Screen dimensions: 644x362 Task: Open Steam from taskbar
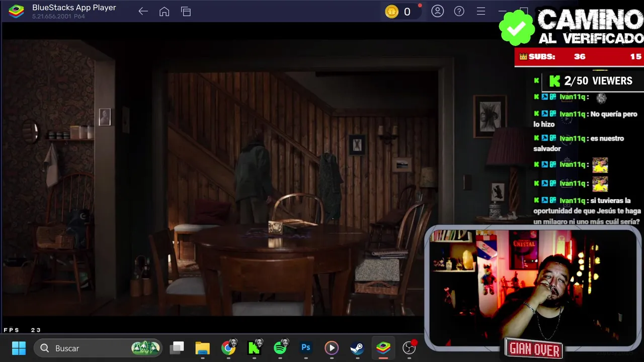point(357,348)
